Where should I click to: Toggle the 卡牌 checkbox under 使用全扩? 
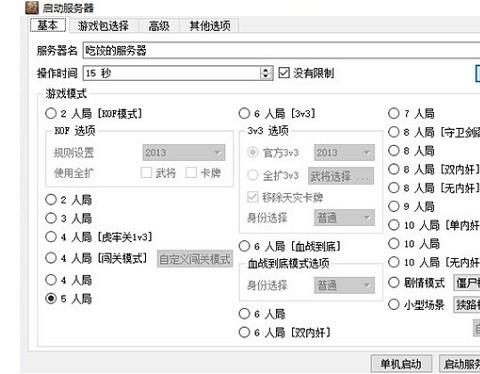pyautogui.click(x=191, y=172)
